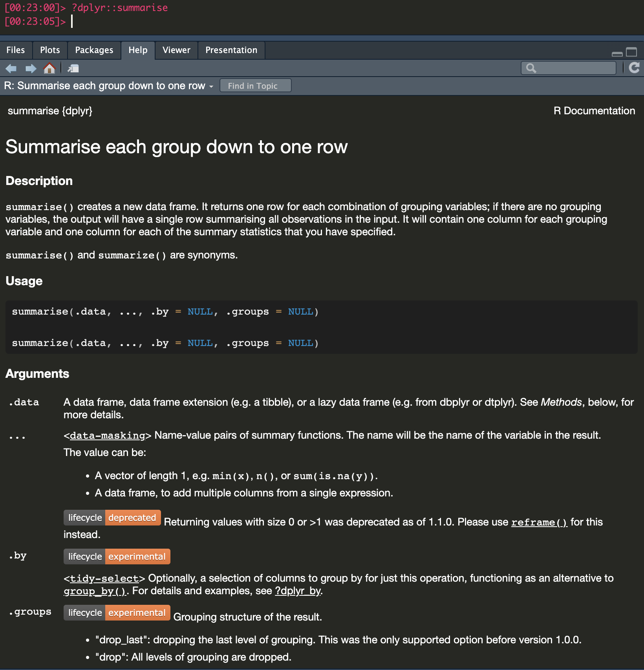
Task: Select the Viewer tab
Action: [x=176, y=50]
